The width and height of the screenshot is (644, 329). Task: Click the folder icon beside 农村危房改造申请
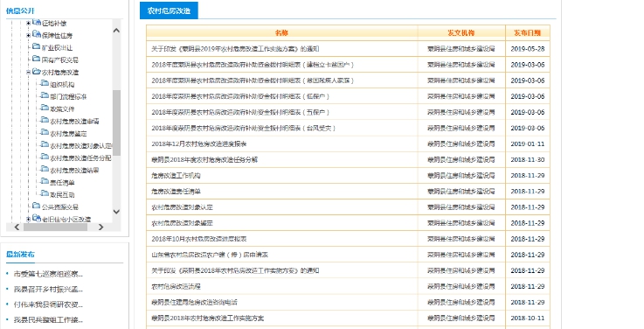click(45, 120)
